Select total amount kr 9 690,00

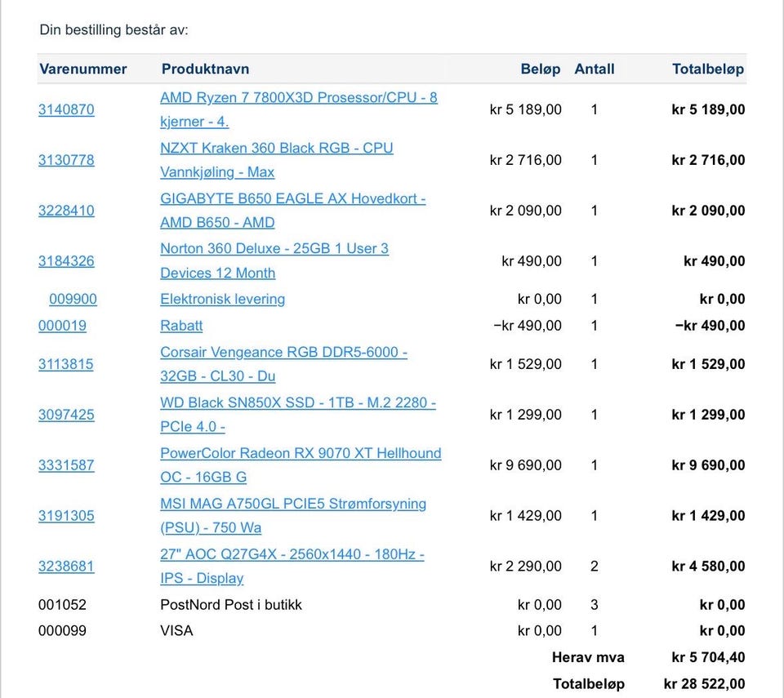708,465
